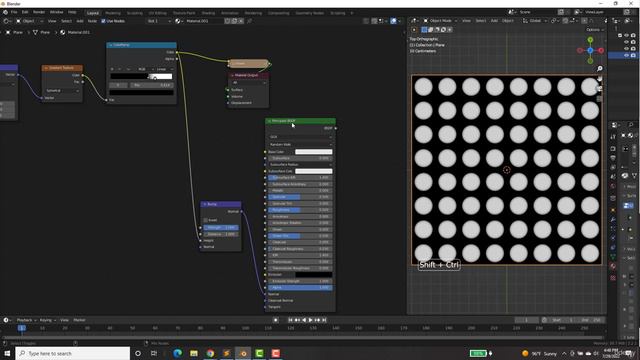Screen dimensions: 640x360
Task: Click the material browse sphere icon
Action: click(x=178, y=21)
